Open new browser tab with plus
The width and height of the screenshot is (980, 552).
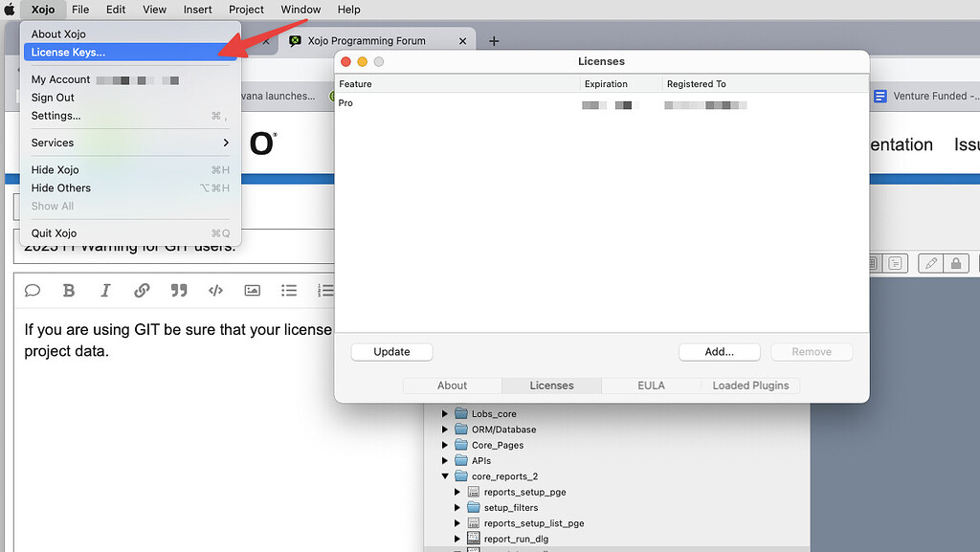[494, 41]
